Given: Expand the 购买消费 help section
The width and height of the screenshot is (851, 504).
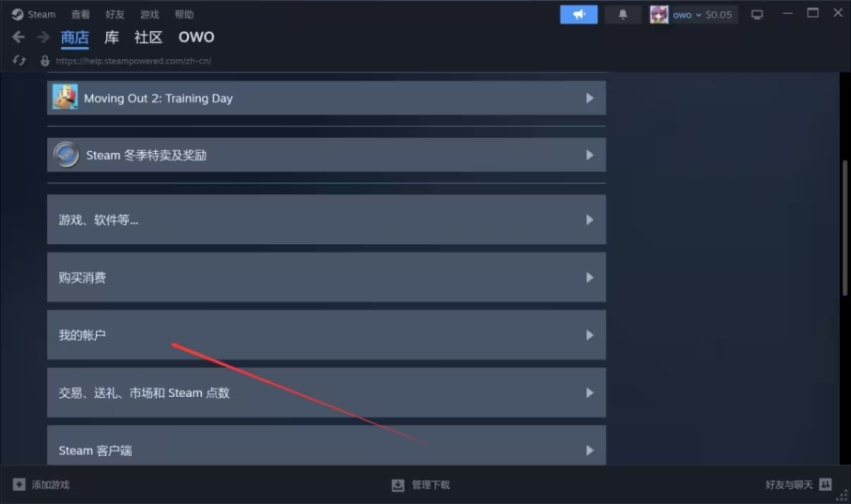Looking at the screenshot, I should [x=326, y=277].
